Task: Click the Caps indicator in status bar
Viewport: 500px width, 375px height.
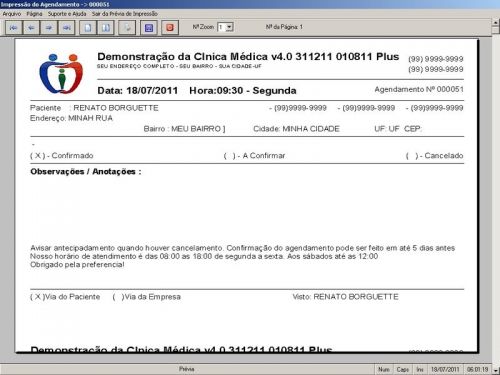Action: tap(403, 369)
